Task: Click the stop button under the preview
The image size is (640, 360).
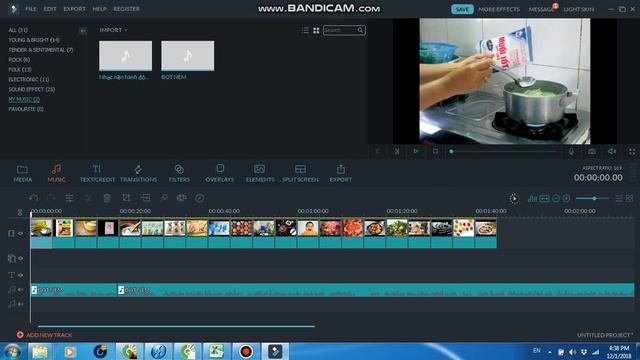Action: click(435, 151)
